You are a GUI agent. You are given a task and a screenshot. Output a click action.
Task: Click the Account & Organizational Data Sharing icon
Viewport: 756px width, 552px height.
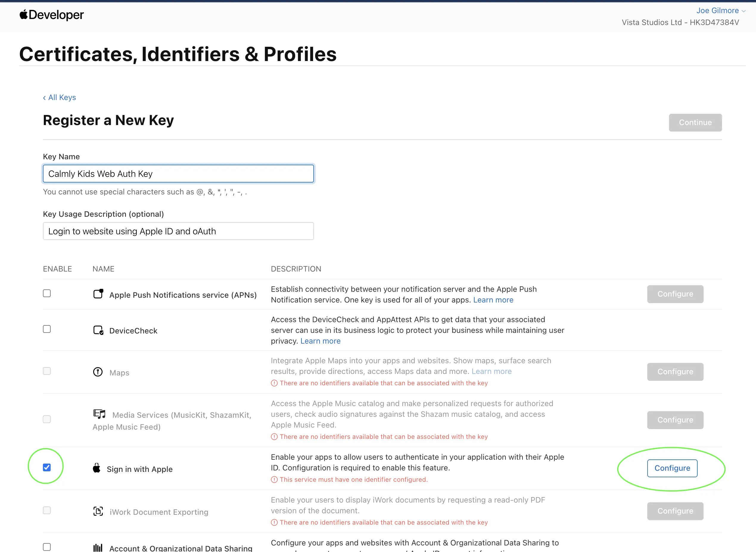point(98,547)
